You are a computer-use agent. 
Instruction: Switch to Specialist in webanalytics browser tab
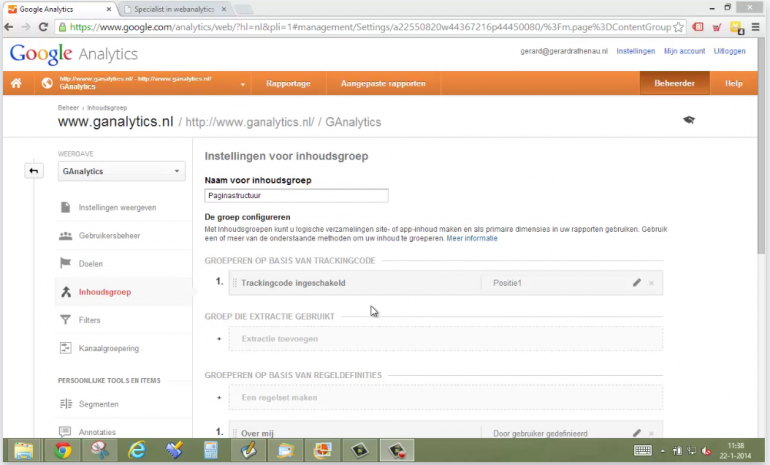(x=174, y=9)
